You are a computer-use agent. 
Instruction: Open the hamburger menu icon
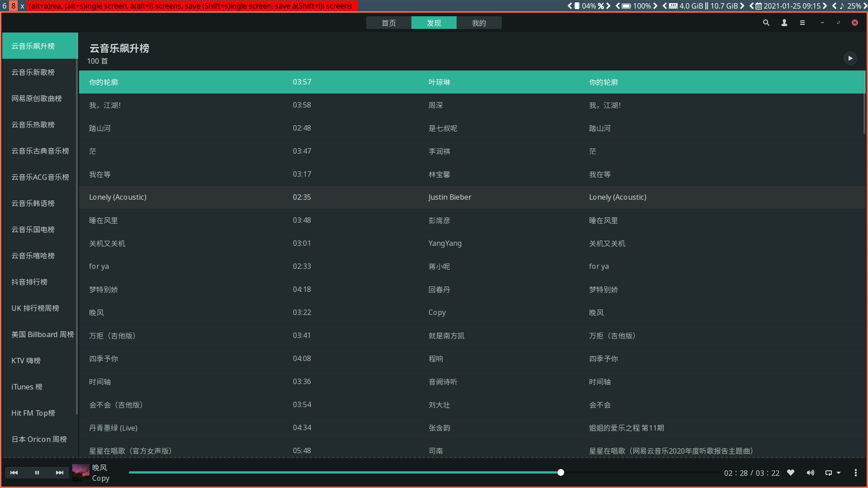point(802,23)
